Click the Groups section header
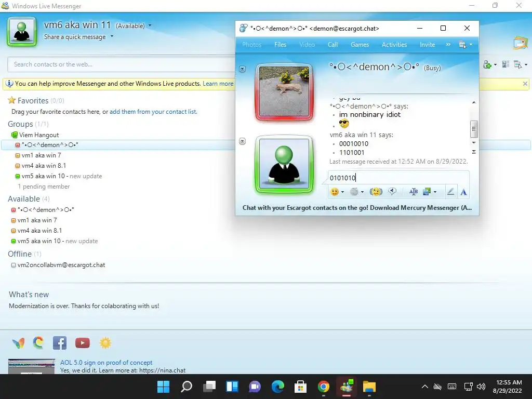This screenshot has height=399, width=532. click(28, 124)
